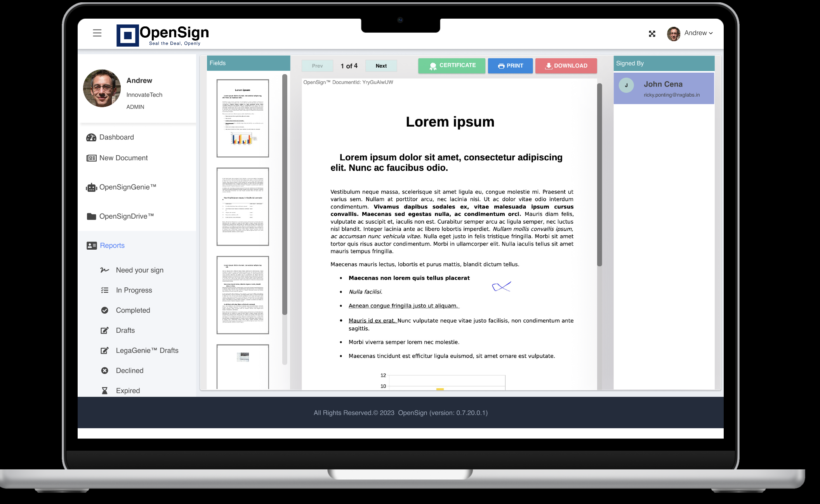Click the Prev page button
Image resolution: width=820 pixels, height=504 pixels.
(318, 66)
